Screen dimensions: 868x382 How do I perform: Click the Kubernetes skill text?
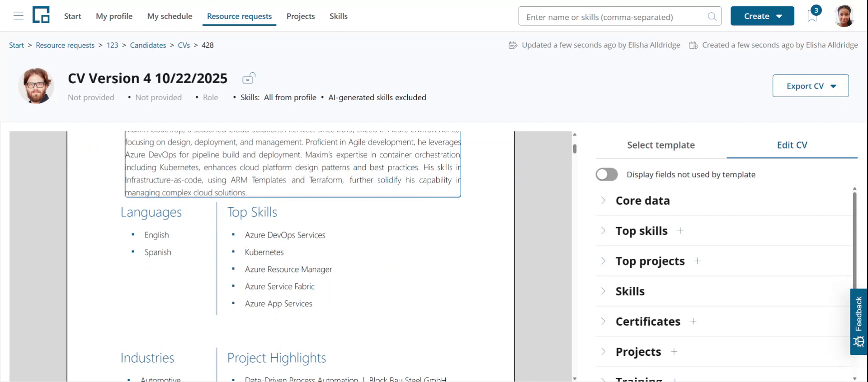pyautogui.click(x=264, y=252)
